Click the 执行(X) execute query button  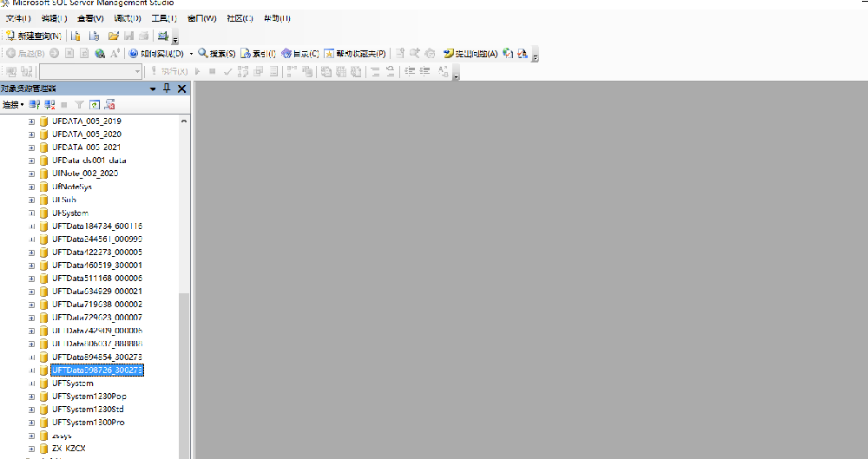click(x=169, y=71)
